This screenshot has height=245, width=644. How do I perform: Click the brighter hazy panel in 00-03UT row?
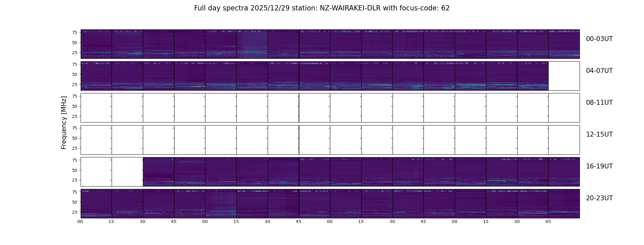(x=252, y=44)
